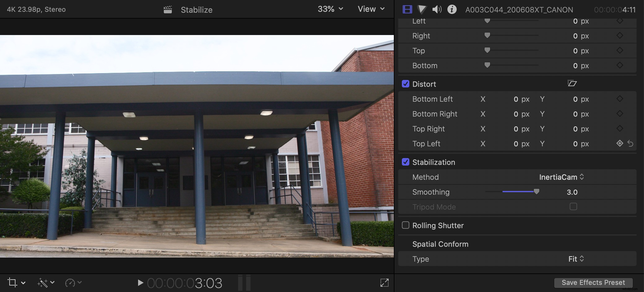This screenshot has width=644, height=292.
Task: Open the Spatial Conform Type dropdown
Action: (575, 259)
